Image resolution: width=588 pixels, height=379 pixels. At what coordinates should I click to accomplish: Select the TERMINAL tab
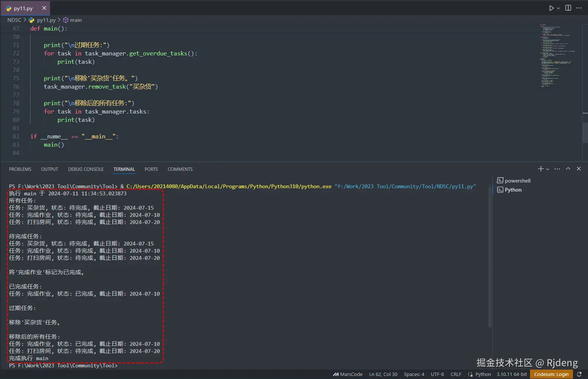(124, 169)
